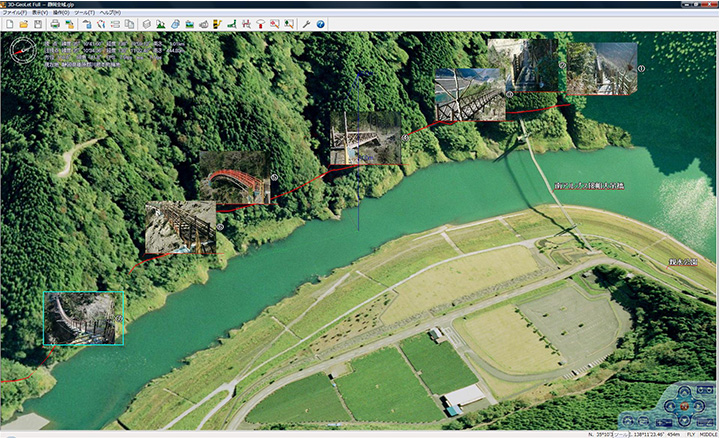Screen dimensions: 720x438
Task: Open the ツール(T) menu
Action: [84, 13]
